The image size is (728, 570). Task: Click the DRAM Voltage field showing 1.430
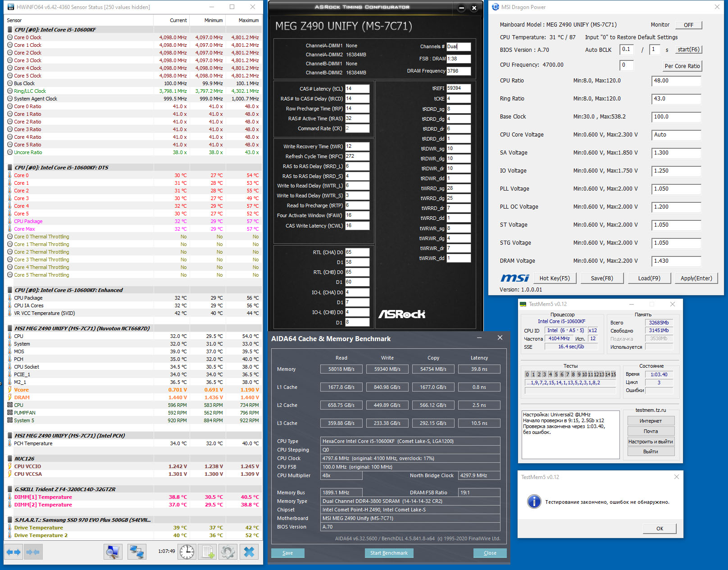tap(676, 261)
